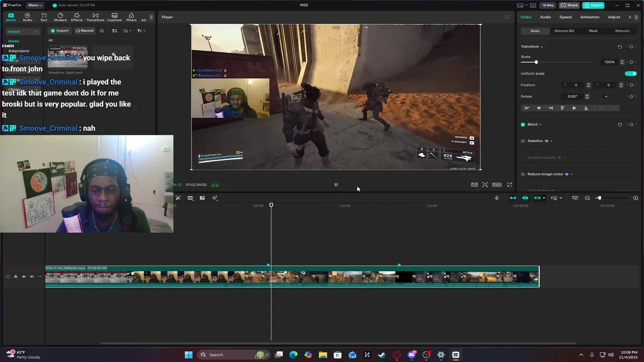Click the Import media button
This screenshot has height=362, width=644.
[59, 31]
